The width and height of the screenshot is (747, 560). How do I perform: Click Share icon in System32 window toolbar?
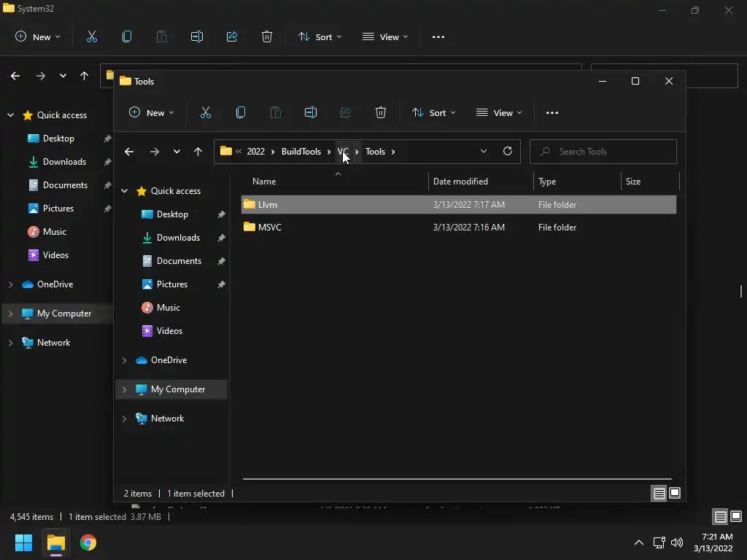tap(232, 36)
